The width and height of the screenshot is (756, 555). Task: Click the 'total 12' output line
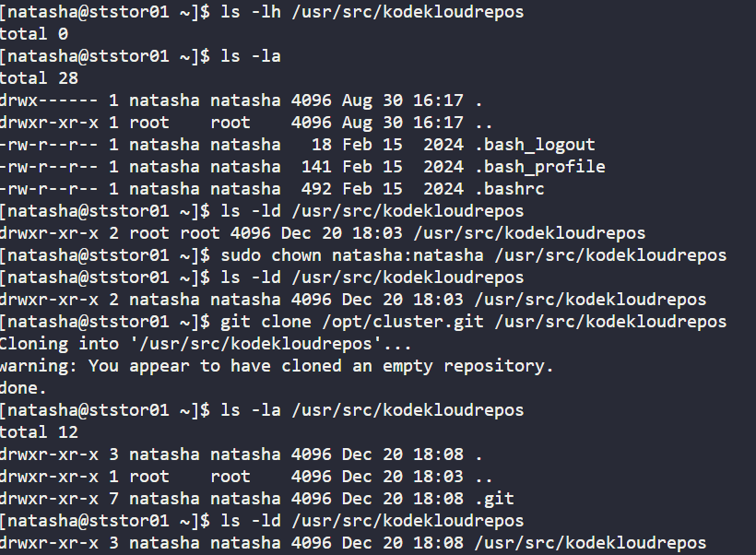(x=40, y=432)
